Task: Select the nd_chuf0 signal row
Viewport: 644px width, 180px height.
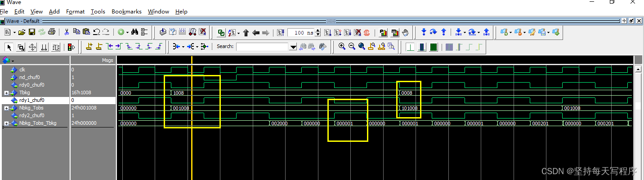Action: (35, 77)
